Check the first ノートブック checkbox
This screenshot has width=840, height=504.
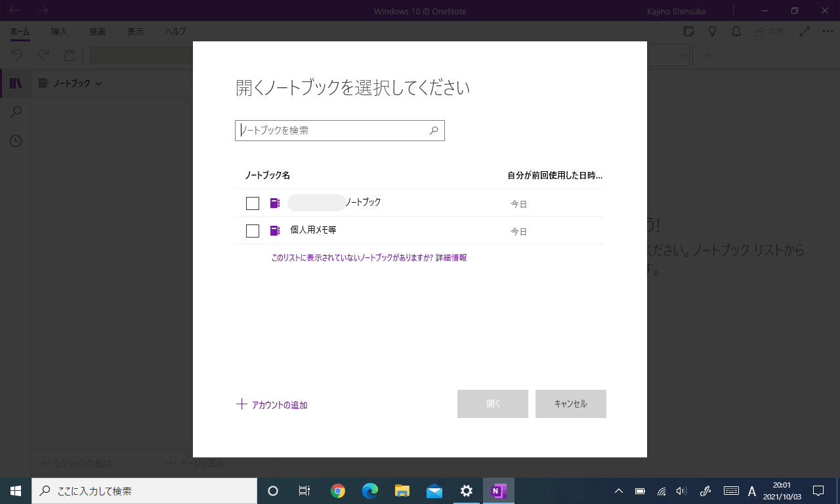coord(253,203)
